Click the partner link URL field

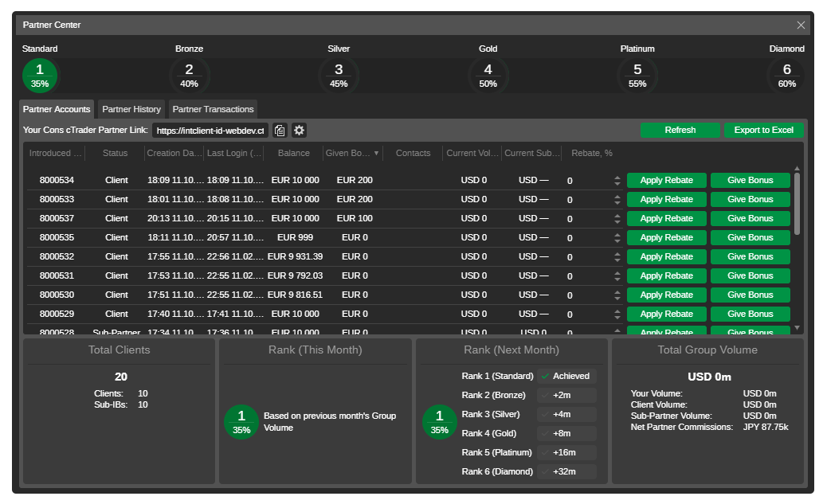pos(210,131)
